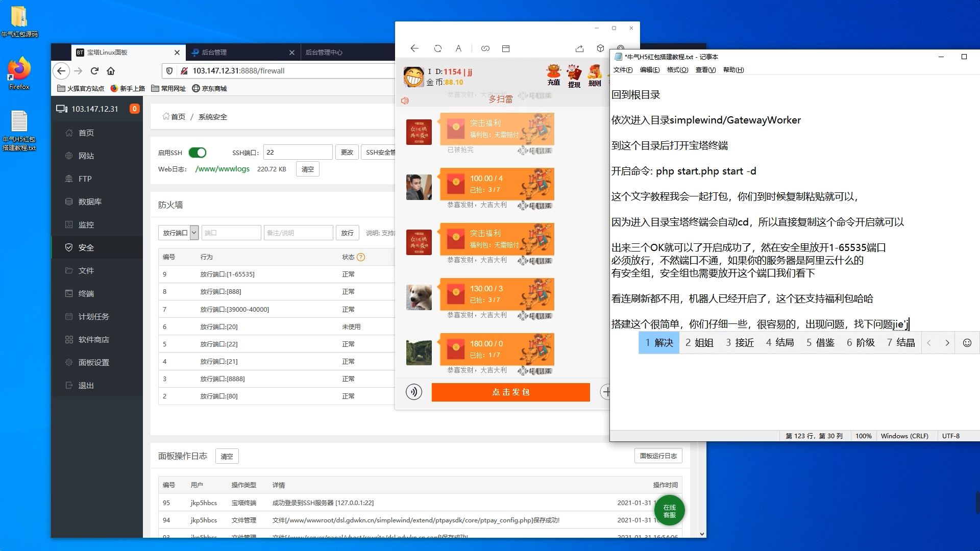Click the Firefox reload page icon
980x551 pixels.
point(94,71)
